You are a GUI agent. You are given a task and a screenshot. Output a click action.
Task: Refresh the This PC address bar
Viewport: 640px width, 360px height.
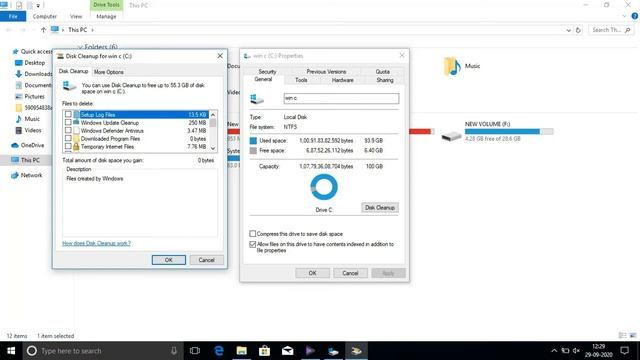point(578,30)
